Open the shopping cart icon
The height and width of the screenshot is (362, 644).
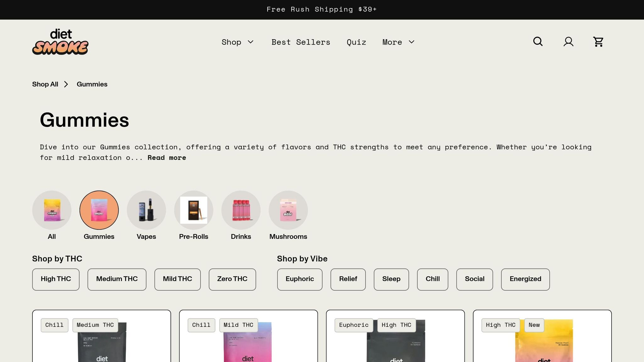[x=598, y=41]
